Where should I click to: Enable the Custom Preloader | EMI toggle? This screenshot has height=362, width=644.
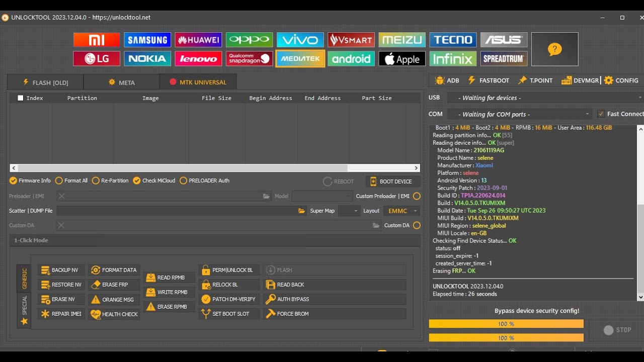coord(417,196)
